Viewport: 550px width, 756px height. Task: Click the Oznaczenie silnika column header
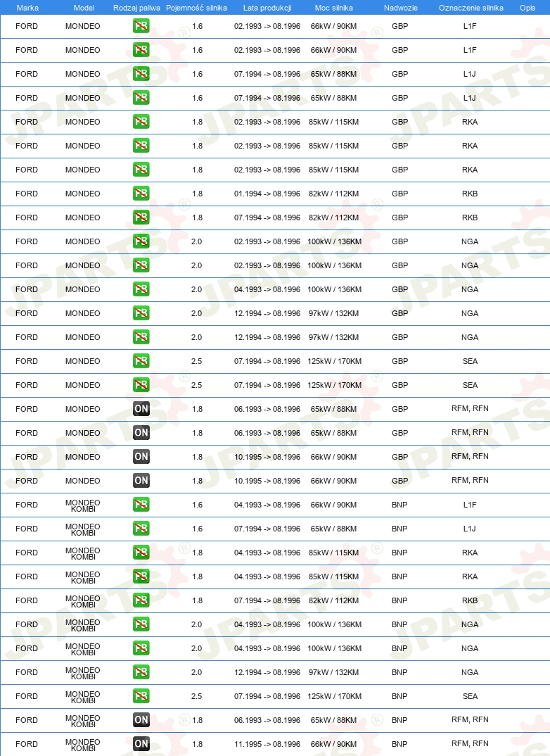pyautogui.click(x=471, y=8)
